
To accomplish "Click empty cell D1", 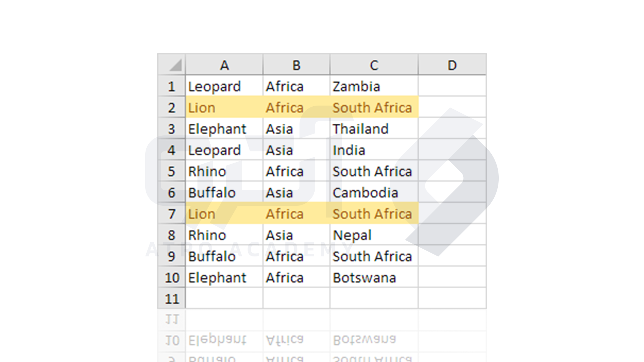I will (x=452, y=86).
